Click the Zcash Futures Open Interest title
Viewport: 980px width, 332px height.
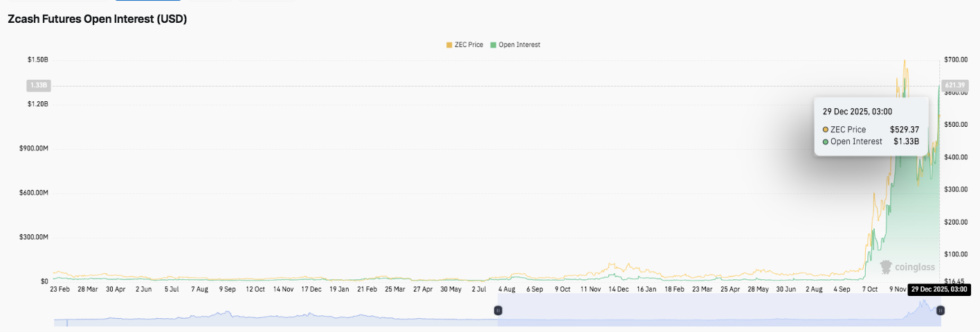click(97, 19)
